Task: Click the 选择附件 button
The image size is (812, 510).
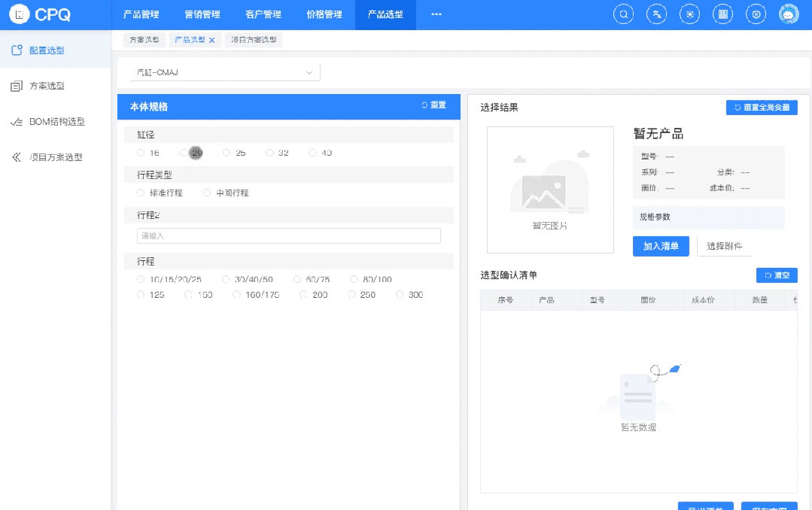Action: 725,246
